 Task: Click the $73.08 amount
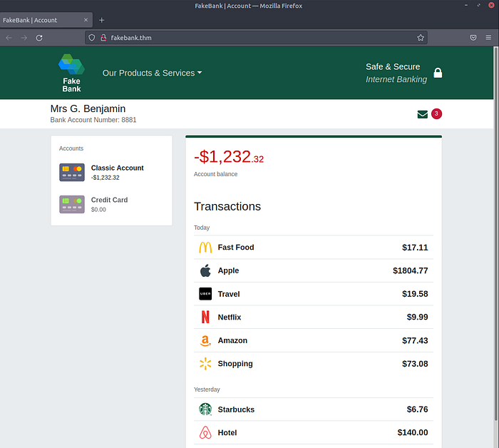[x=415, y=364]
